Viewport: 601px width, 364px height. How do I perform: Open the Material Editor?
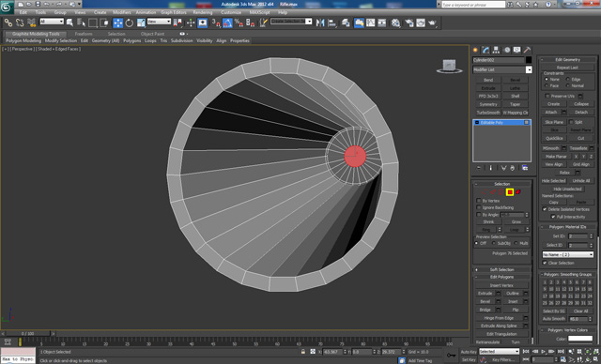396,23
